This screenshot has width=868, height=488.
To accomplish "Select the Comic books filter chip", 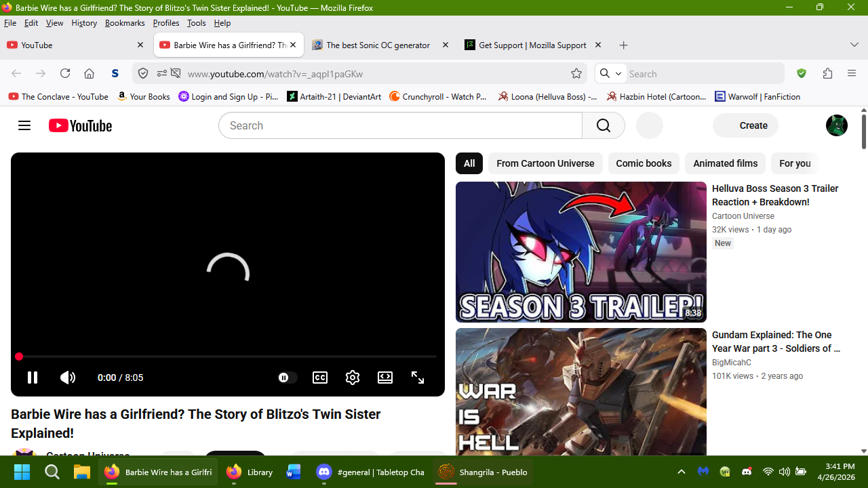I will pos(644,163).
